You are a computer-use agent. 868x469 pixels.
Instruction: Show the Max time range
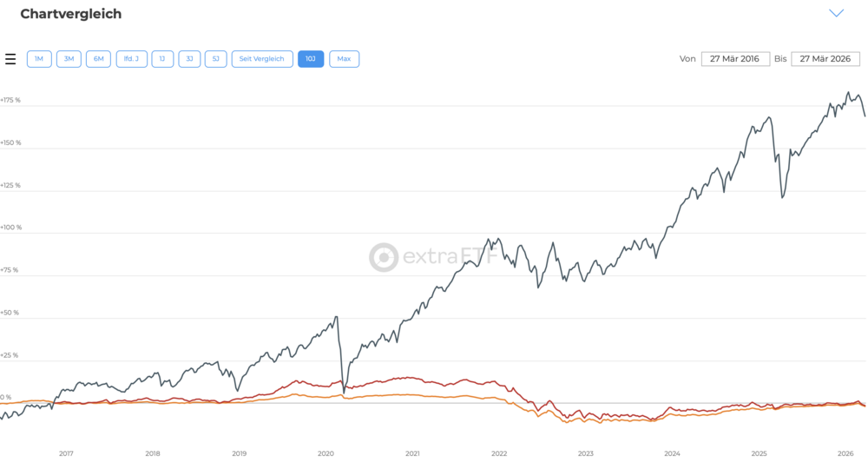pyautogui.click(x=344, y=59)
